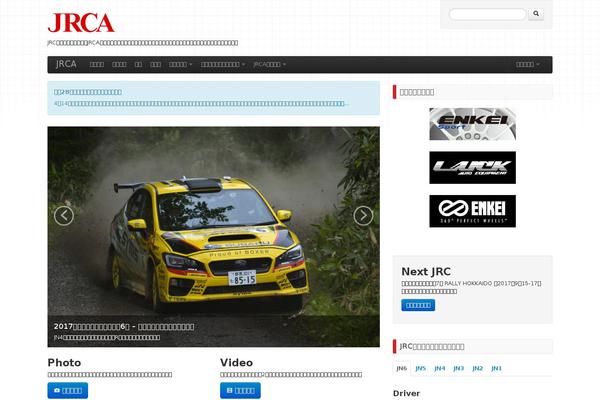Open the dropdown at the navbar's right end
Screen dimensions: 600x400
point(528,64)
